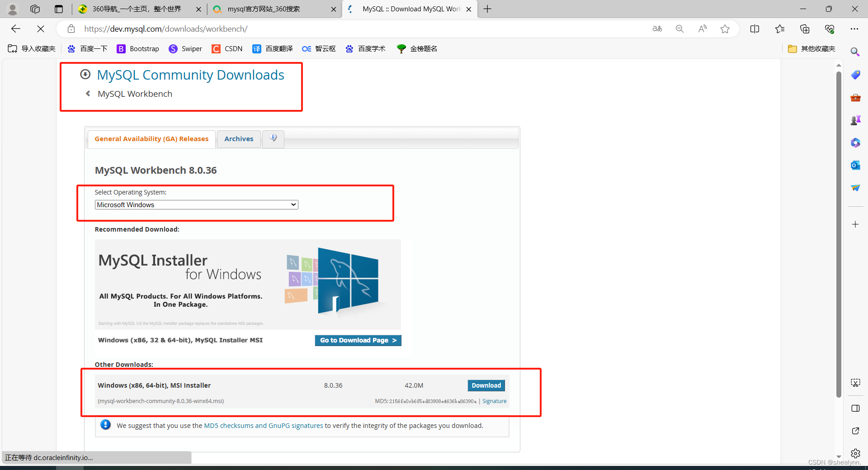This screenshot has width=868, height=470.
Task: Click MySQL Installer for Windows banner
Action: 248,285
